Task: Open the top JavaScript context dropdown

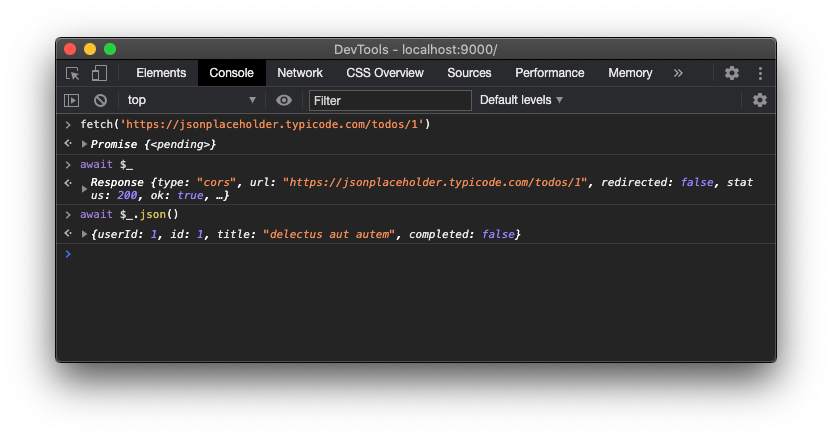Action: click(x=191, y=100)
